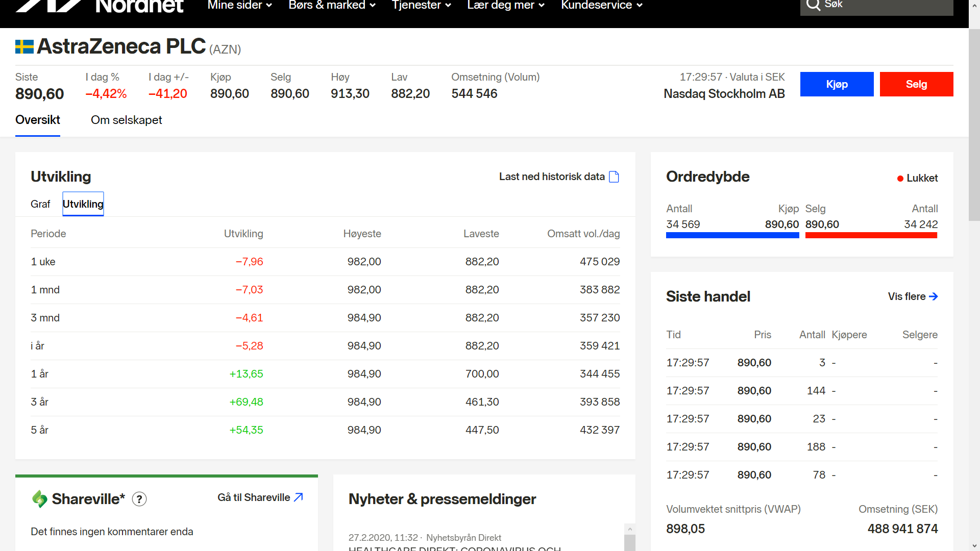The width and height of the screenshot is (980, 551).
Task: Click the Shareville help question icon
Action: 139,499
